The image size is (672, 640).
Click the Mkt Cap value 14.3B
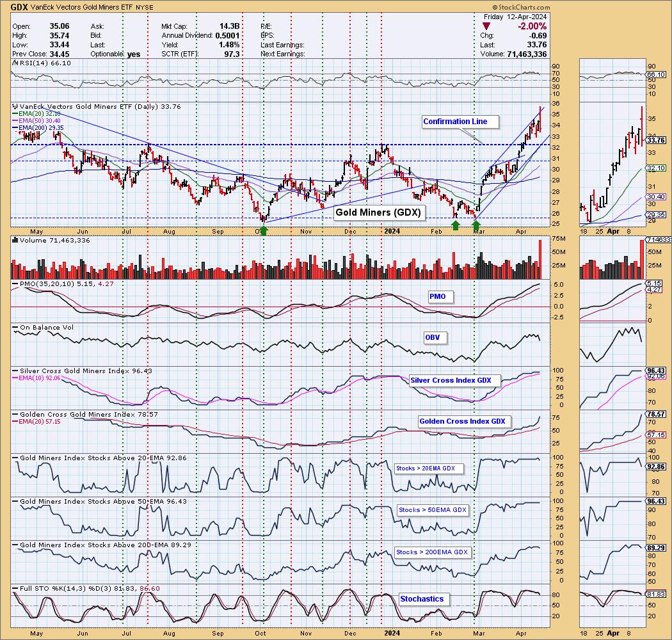[x=229, y=26]
